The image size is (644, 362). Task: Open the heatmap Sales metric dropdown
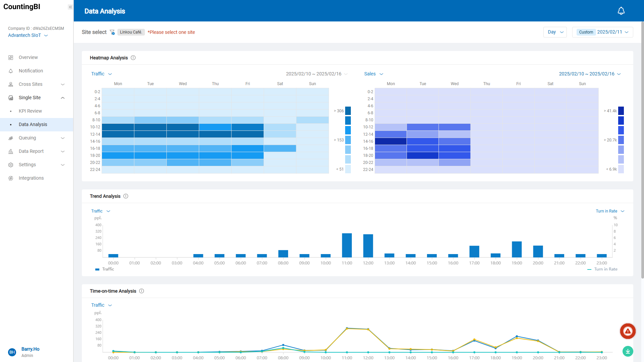point(373,74)
